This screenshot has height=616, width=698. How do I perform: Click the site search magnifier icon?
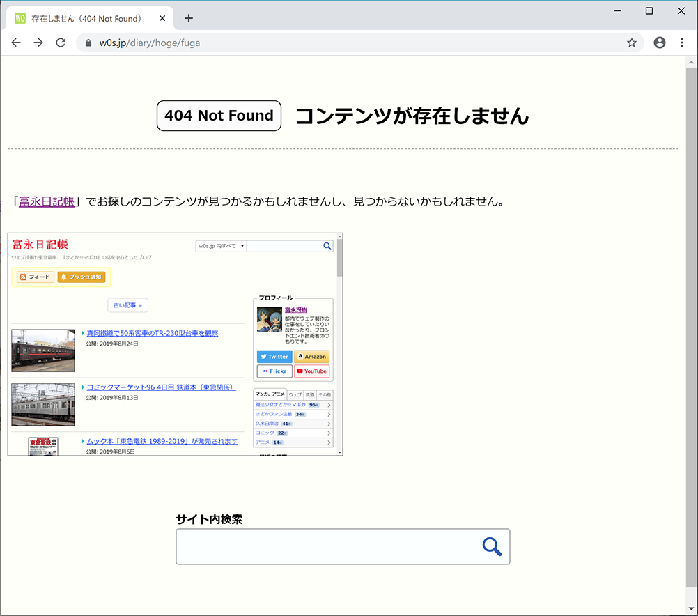point(492,547)
